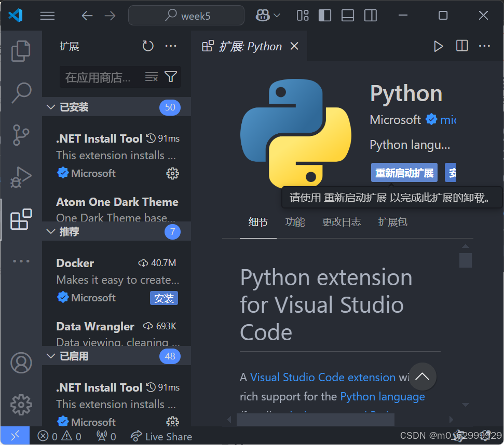Screen dimensions: 504x445
Task: Click the vertical scrollbar thumb in details
Action: (x=466, y=260)
